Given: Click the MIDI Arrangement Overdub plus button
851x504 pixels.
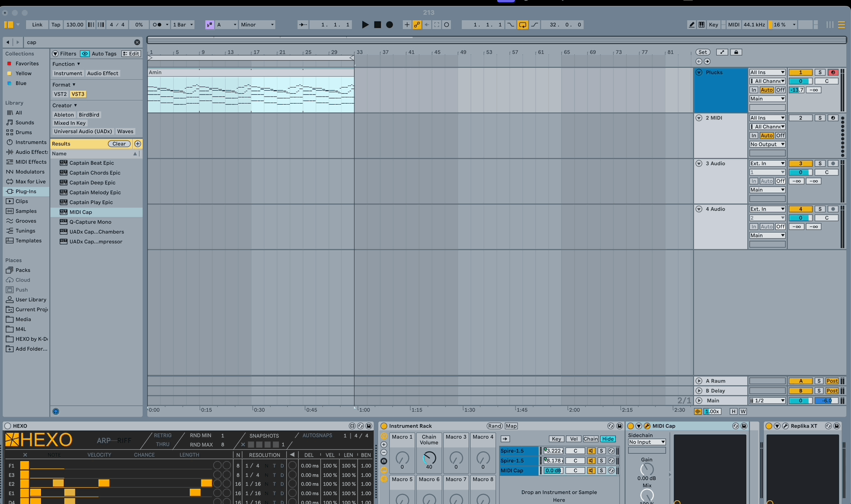Looking at the screenshot, I should (x=407, y=25).
